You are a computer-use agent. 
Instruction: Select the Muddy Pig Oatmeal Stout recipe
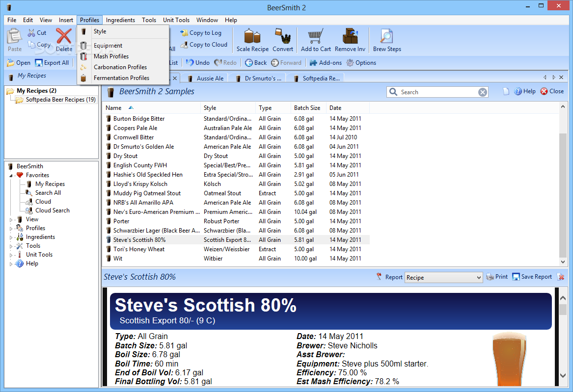pyautogui.click(x=236, y=193)
